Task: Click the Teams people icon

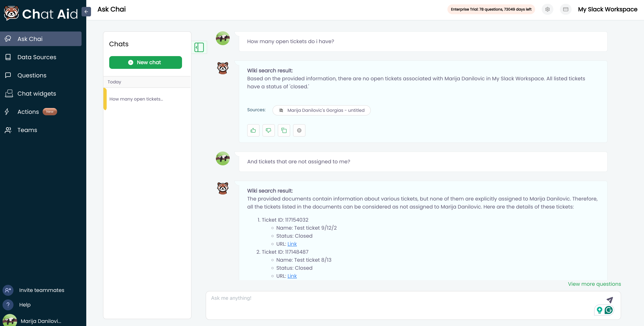Action: coord(8,130)
